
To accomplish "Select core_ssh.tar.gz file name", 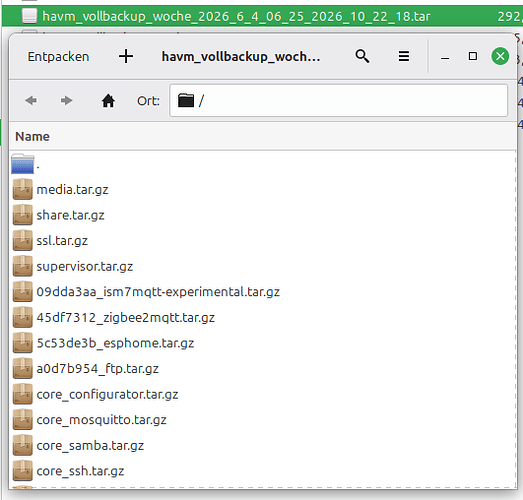I will [80, 471].
